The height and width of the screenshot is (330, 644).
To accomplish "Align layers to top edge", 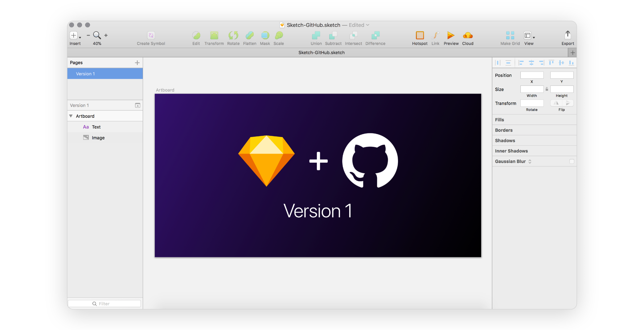I will click(x=551, y=63).
